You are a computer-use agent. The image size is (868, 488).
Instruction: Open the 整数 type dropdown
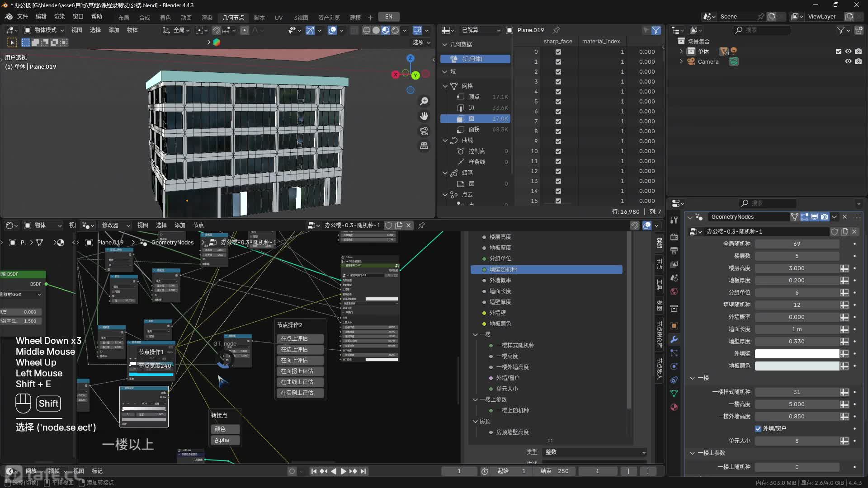pos(595,452)
